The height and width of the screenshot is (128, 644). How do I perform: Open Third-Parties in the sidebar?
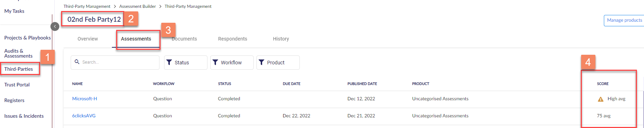pyautogui.click(x=18, y=69)
